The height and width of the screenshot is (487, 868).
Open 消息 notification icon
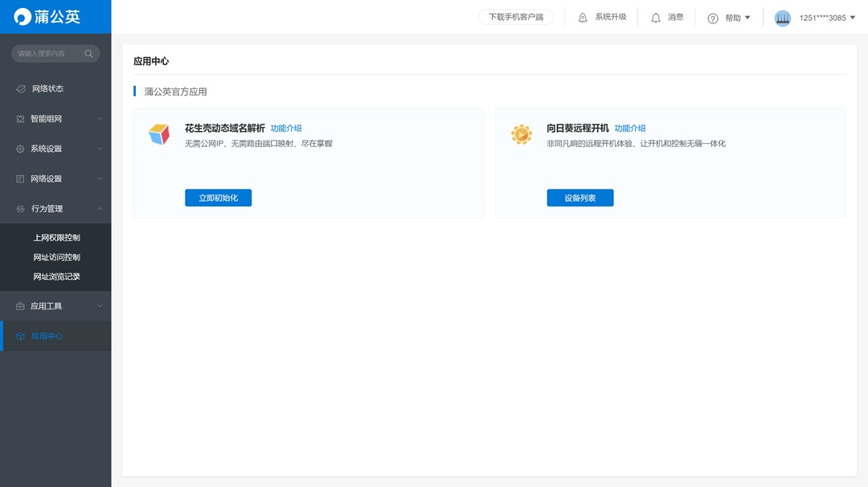655,17
